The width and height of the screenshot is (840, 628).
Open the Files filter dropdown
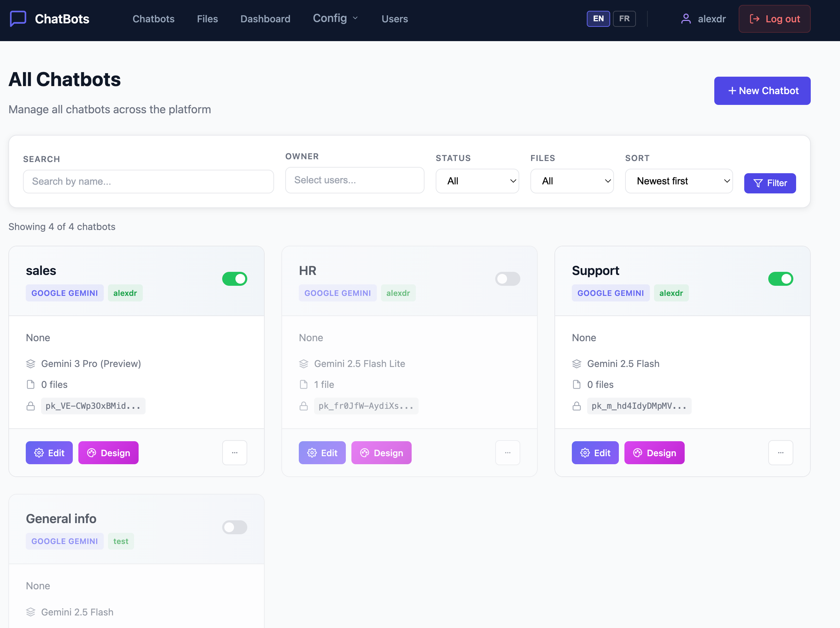572,181
